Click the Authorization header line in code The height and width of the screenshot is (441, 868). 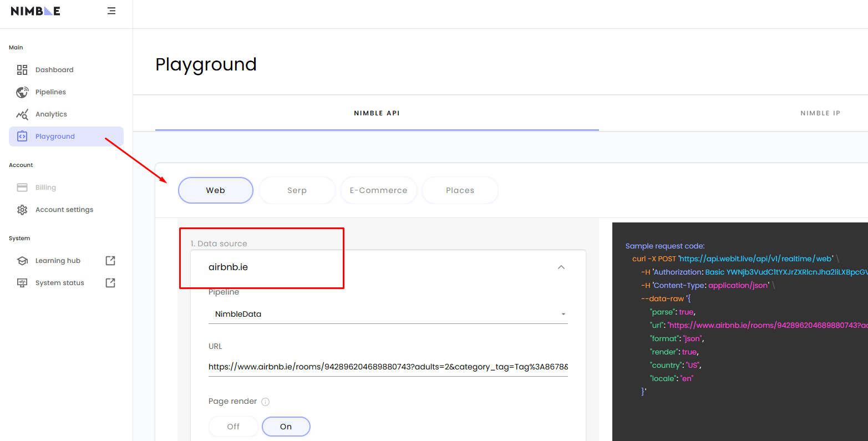[754, 272]
